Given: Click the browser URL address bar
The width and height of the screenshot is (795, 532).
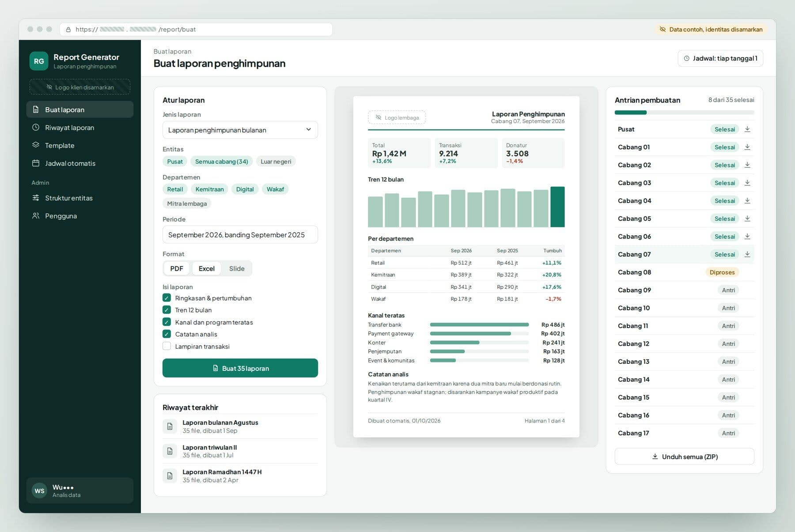Looking at the screenshot, I should pyautogui.click(x=196, y=29).
